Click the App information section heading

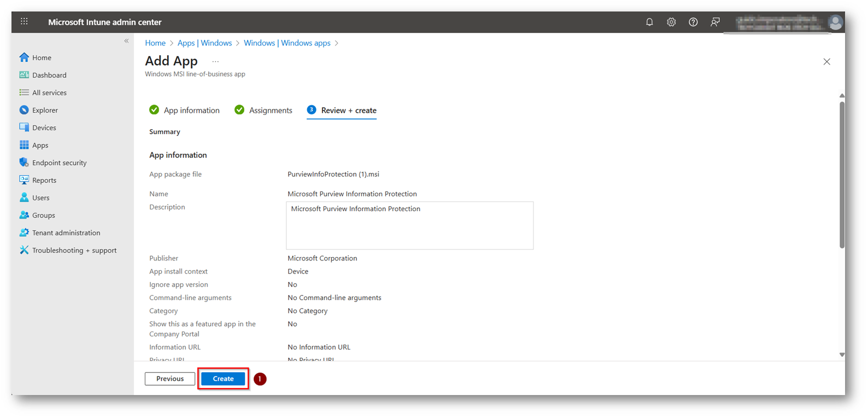coord(178,155)
